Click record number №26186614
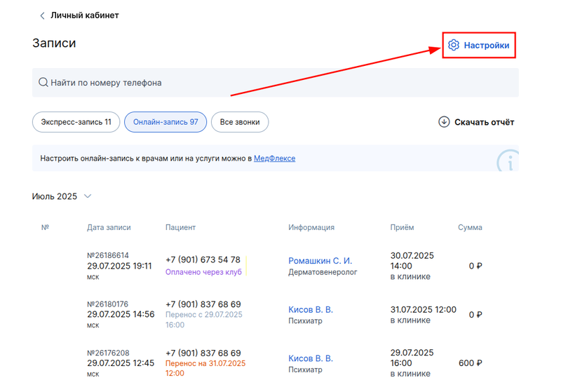This screenshot has width=561, height=392. (108, 255)
